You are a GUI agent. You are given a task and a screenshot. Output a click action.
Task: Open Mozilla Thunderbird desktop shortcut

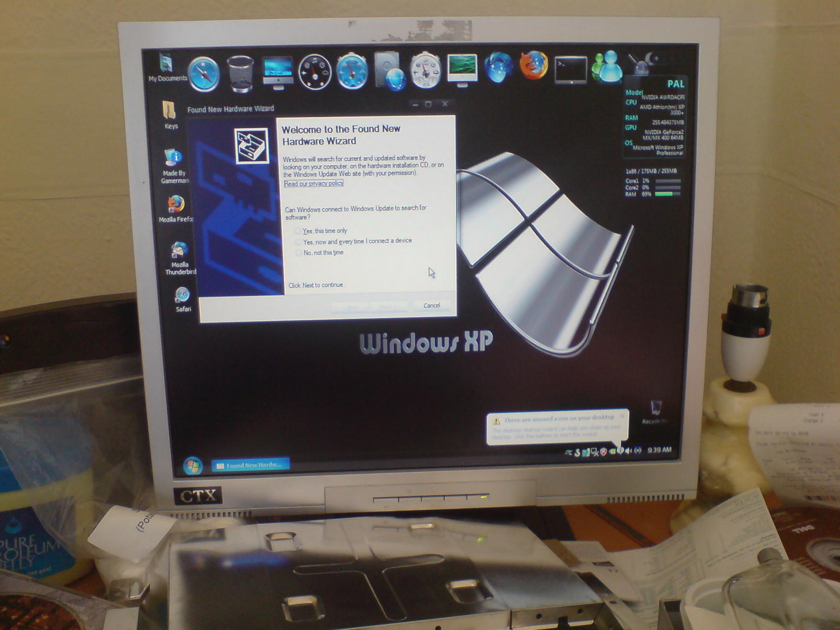tap(179, 258)
